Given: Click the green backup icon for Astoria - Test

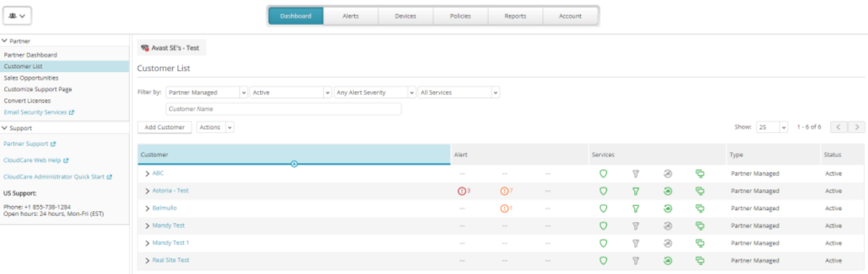Looking at the screenshot, I should [x=668, y=191].
